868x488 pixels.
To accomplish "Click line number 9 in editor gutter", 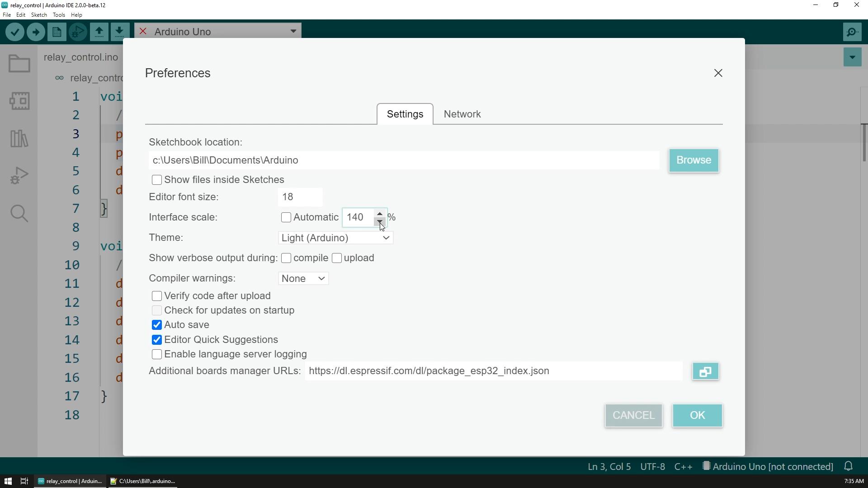I will (x=75, y=246).
